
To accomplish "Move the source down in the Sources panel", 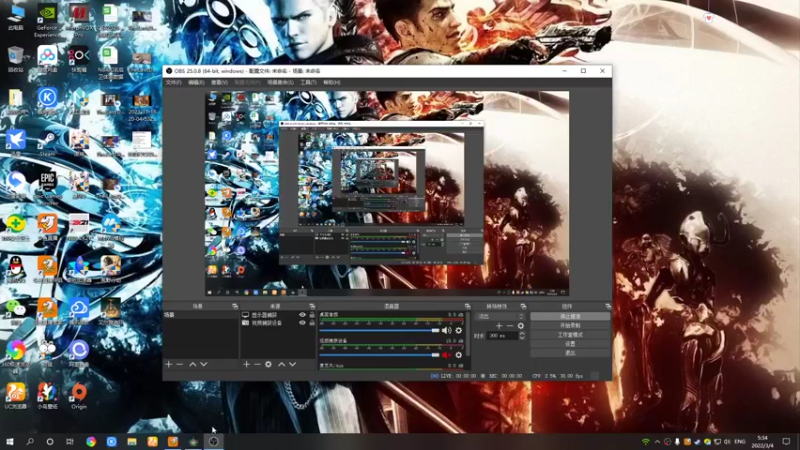I will click(x=292, y=364).
